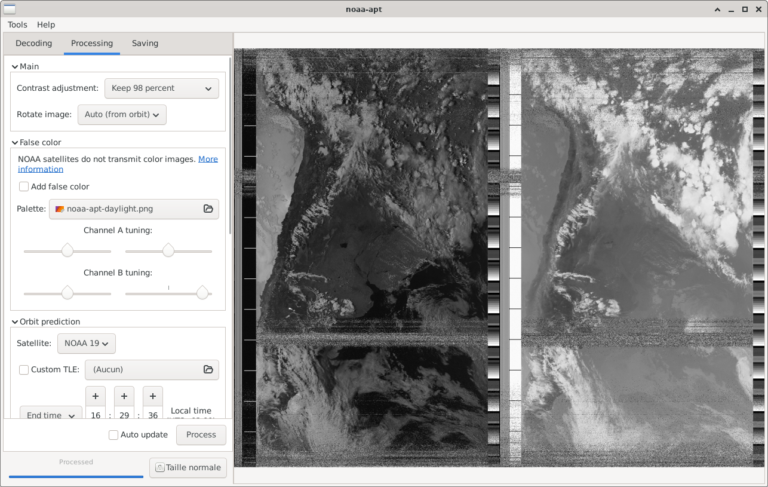Choose satellite from NOAA 19 dropdown
The height and width of the screenshot is (487, 768).
(x=86, y=343)
